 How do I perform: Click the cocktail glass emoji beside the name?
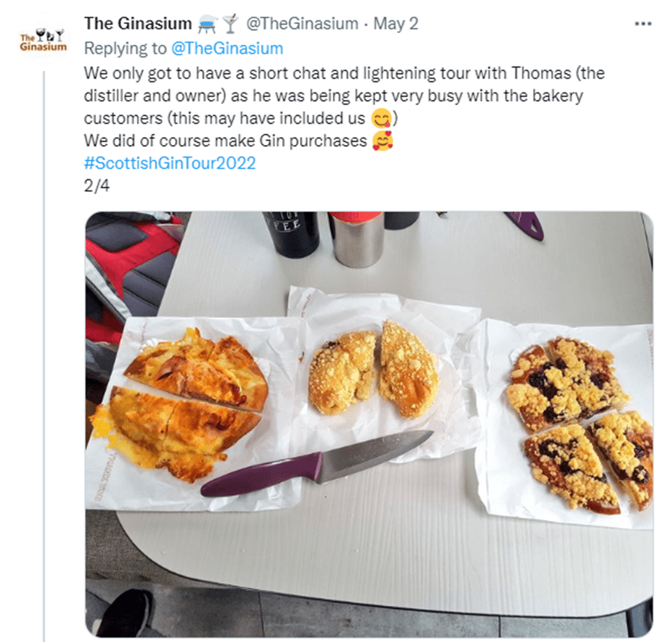click(x=230, y=24)
